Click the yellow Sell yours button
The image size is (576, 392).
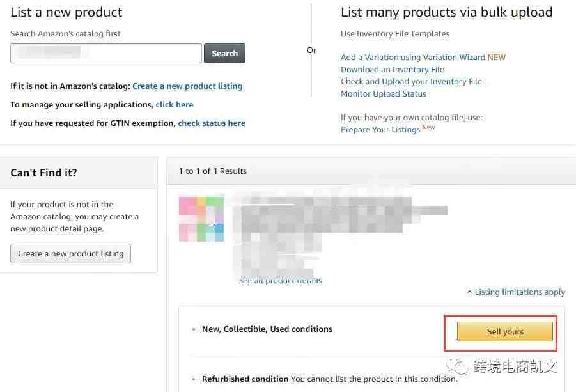(505, 331)
